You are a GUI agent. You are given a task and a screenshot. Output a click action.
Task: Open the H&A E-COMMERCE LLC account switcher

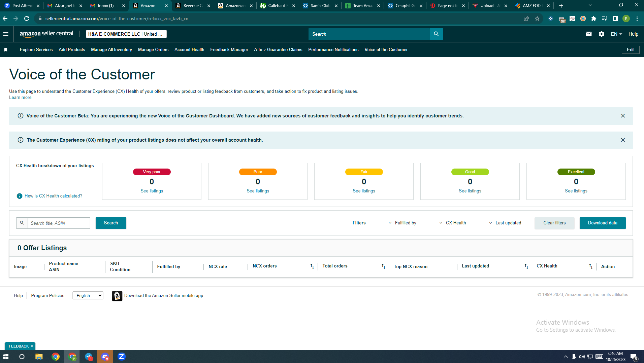pos(126,34)
